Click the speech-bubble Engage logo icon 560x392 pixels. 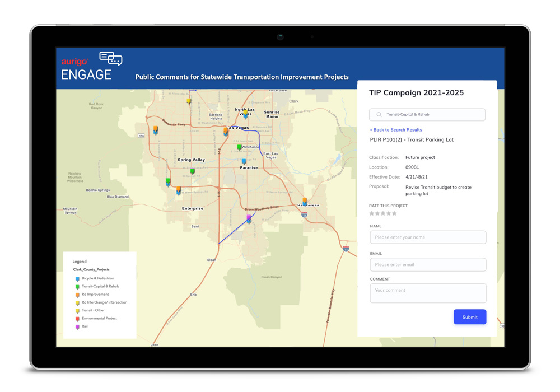(x=110, y=58)
